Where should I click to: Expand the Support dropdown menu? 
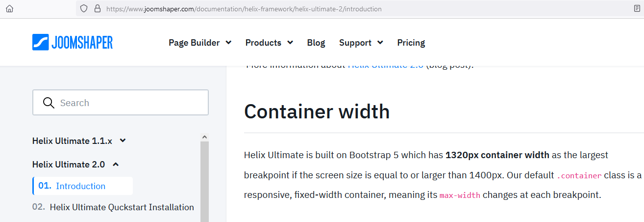click(x=361, y=43)
